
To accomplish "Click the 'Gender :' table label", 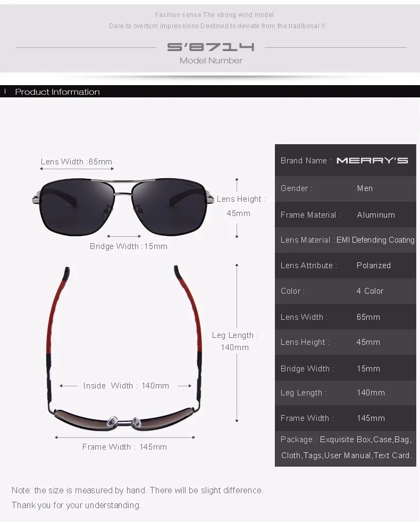I will (x=296, y=188).
